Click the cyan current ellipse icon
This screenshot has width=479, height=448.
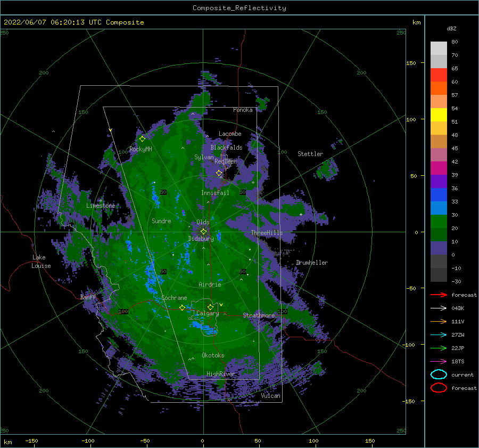pyautogui.click(x=439, y=374)
